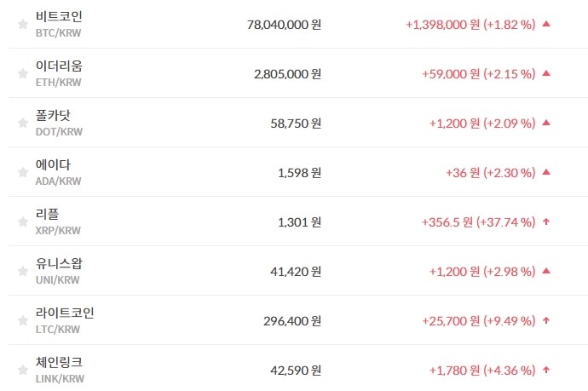Screen dimensions: 588x391
Task: Click the red triangle beside Bitcoin change
Action: (x=546, y=25)
